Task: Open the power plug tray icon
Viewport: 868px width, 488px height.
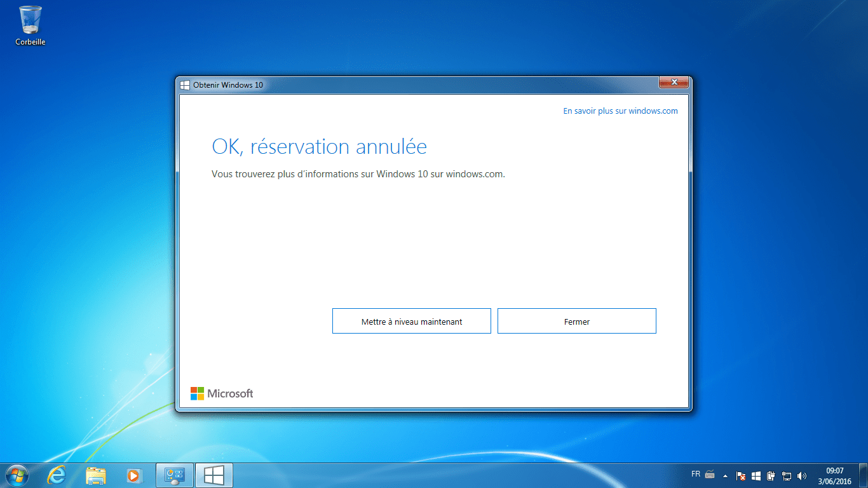Action: tap(771, 475)
